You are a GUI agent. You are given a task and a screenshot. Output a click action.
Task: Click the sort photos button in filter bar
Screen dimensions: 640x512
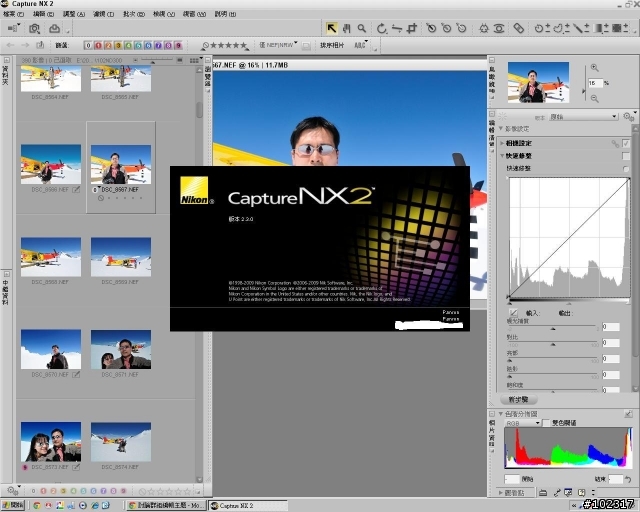(331, 45)
